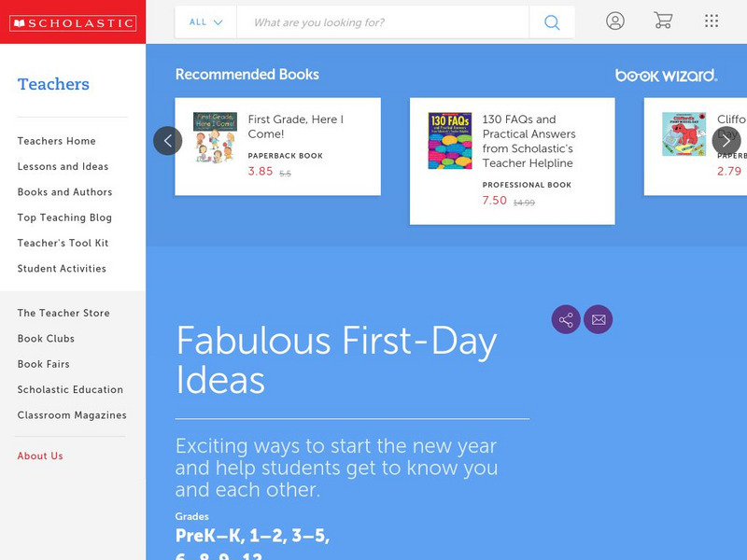Type in the search field
The height and width of the screenshot is (560, 747).
point(383,21)
